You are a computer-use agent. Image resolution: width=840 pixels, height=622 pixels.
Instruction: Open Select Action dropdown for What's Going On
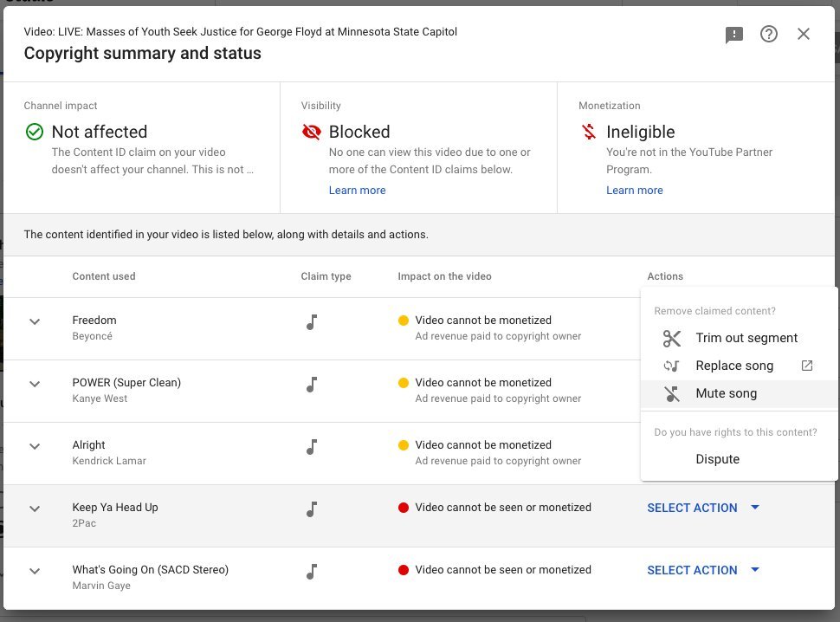point(703,570)
